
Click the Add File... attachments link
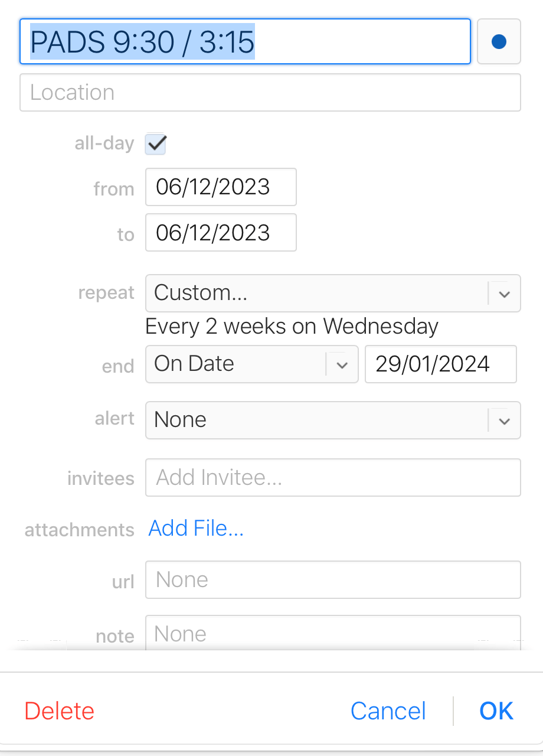pyautogui.click(x=196, y=528)
